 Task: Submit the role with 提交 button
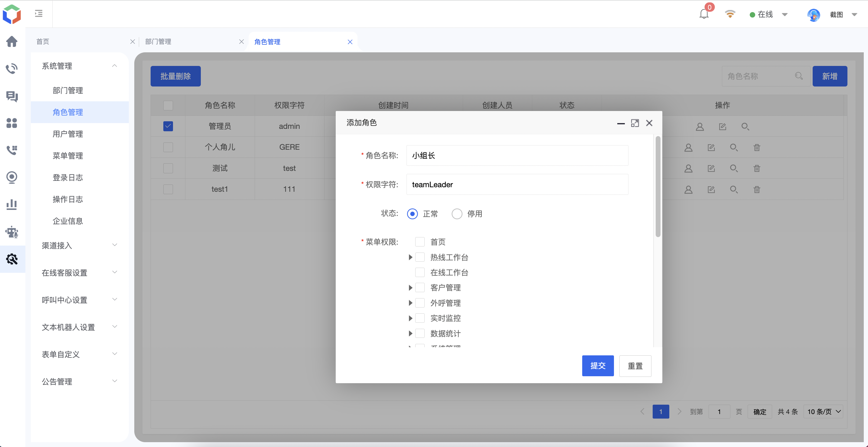(x=598, y=365)
